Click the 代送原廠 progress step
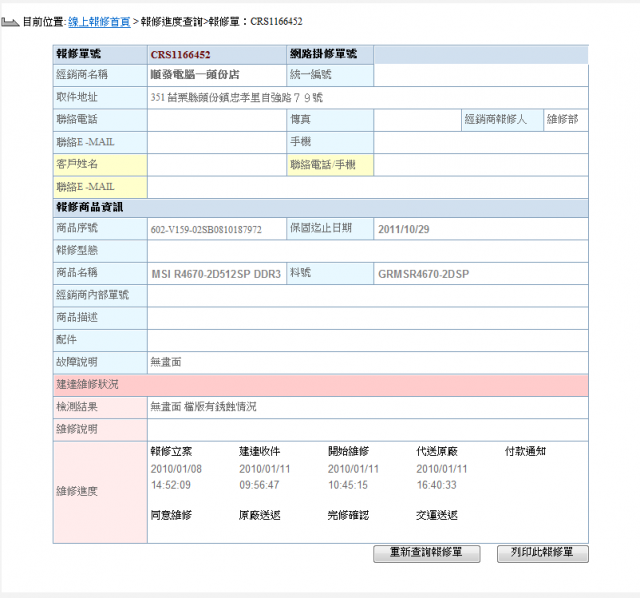The width and height of the screenshot is (640, 598). coord(437,451)
